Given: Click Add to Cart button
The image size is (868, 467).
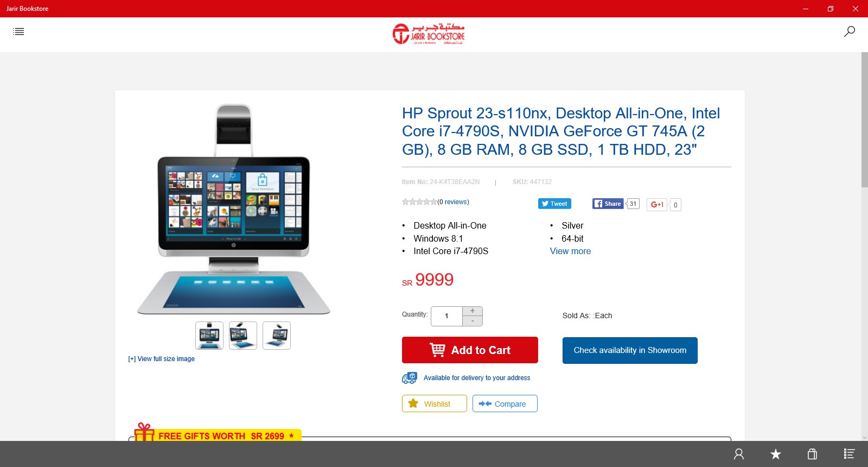Looking at the screenshot, I should [470, 350].
